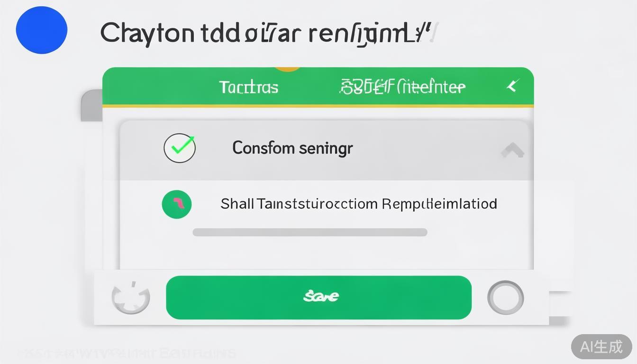Screen dimensions: 637x364
Task: Open the second tab in the green header
Action: point(403,87)
